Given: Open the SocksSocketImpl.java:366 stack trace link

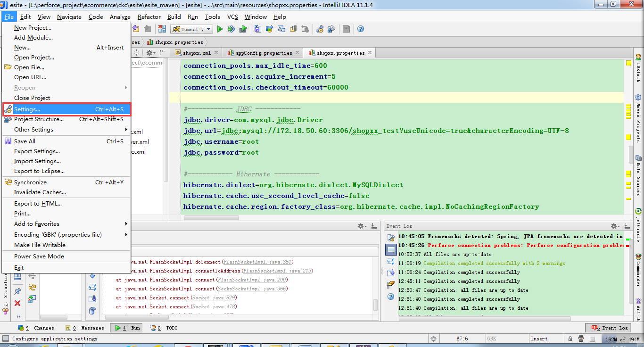Looking at the screenshot, I should point(251,289).
